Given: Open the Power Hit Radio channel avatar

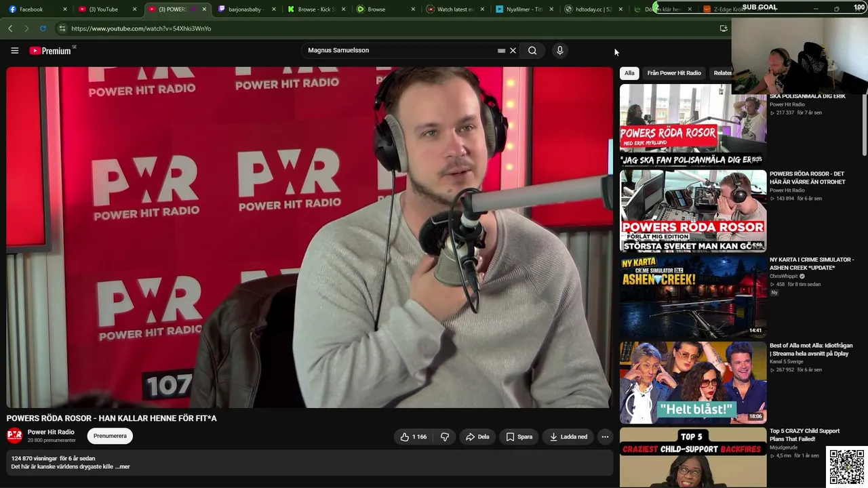Looking at the screenshot, I should coord(14,436).
